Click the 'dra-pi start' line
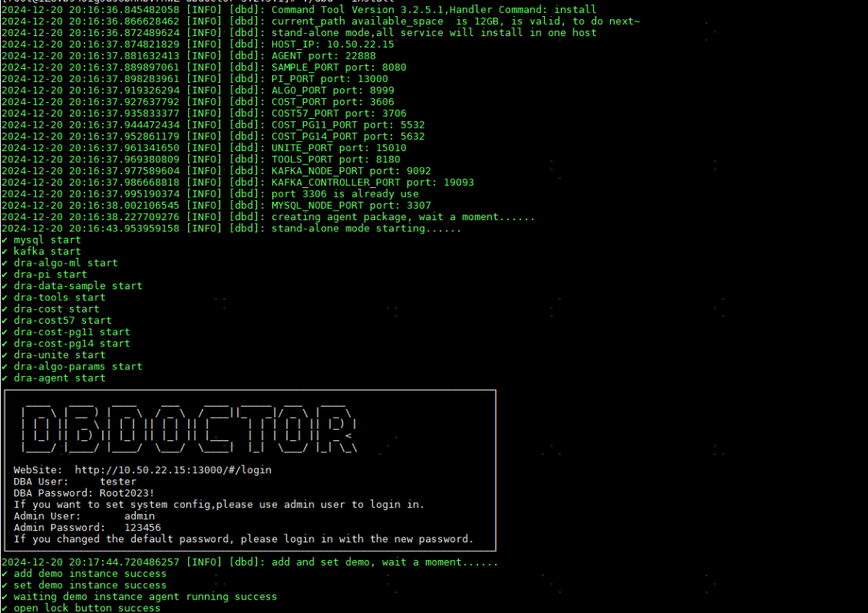The width and height of the screenshot is (868, 613). click(44, 275)
